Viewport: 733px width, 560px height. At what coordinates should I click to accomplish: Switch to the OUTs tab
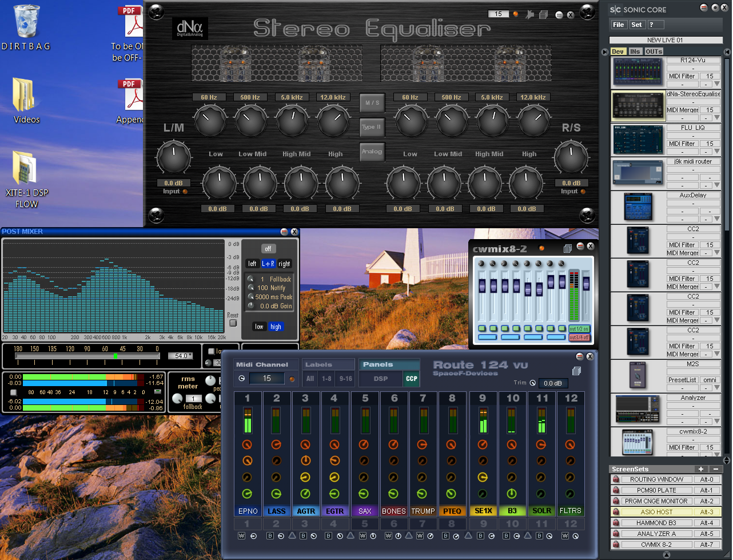pyautogui.click(x=654, y=51)
